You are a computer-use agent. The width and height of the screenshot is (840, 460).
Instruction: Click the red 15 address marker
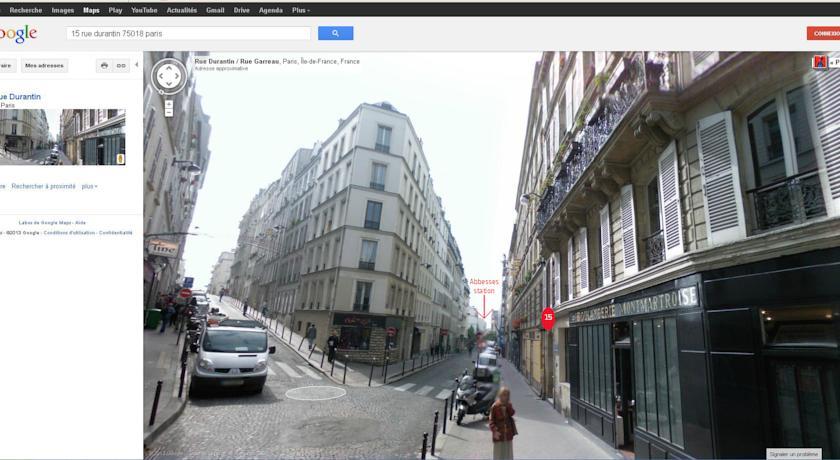(547, 317)
